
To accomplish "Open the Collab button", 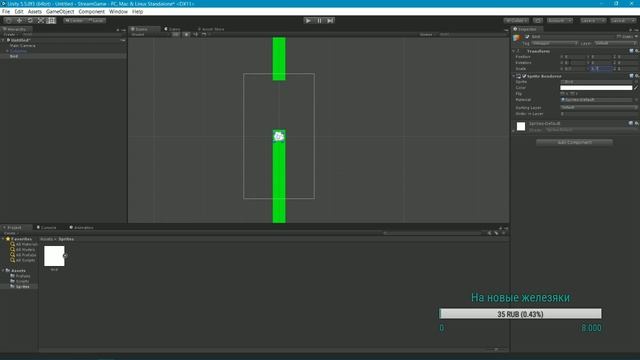I will click(516, 20).
